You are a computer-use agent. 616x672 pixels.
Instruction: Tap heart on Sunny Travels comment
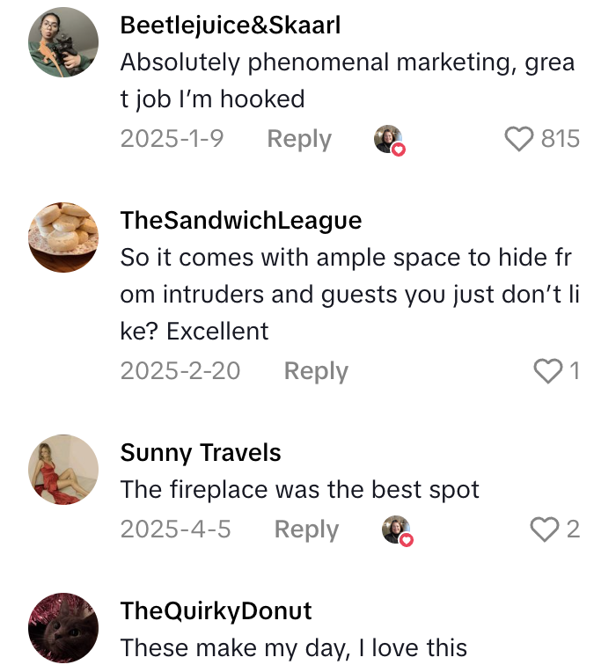tap(545, 529)
